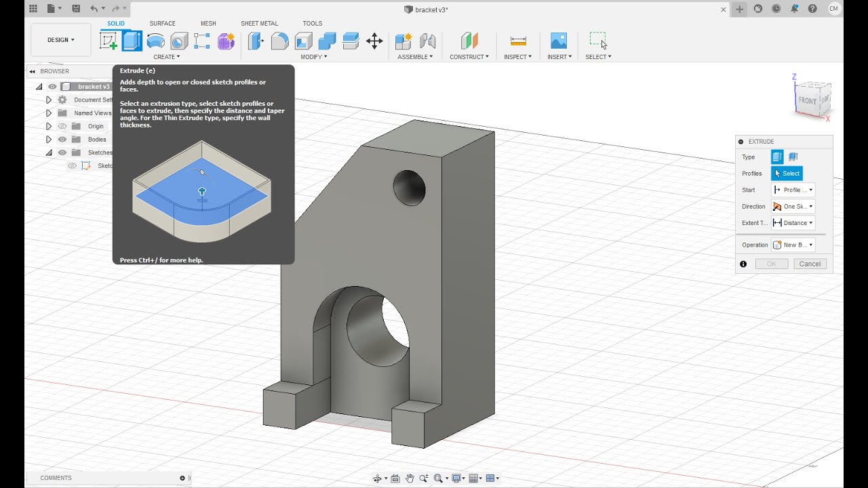Open Display Settings monitor icon
This screenshot has width=868, height=488.
coord(457,479)
